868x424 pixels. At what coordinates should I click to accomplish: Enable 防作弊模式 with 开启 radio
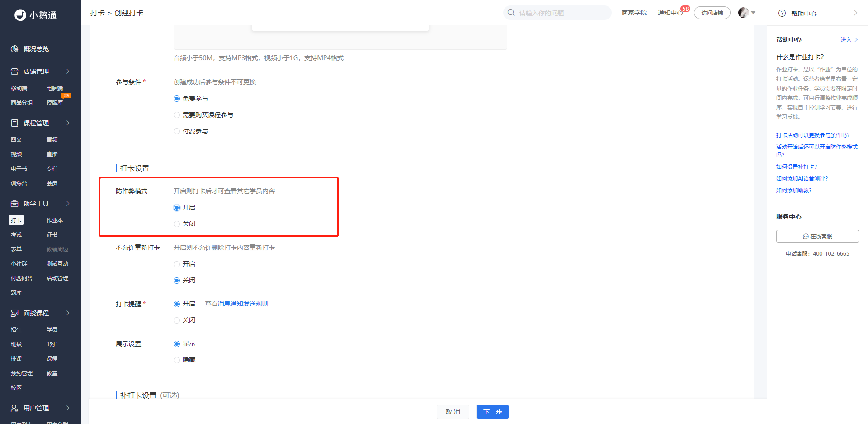point(177,208)
